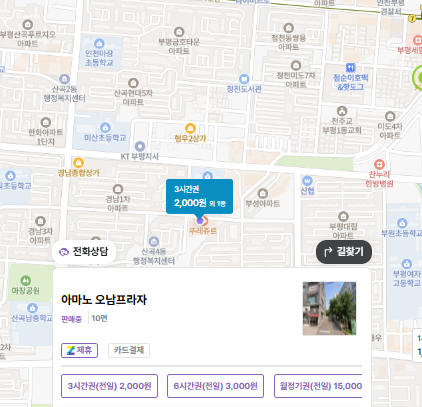
Task: Click the 전화상담 phone consultation button
Action: click(84, 252)
